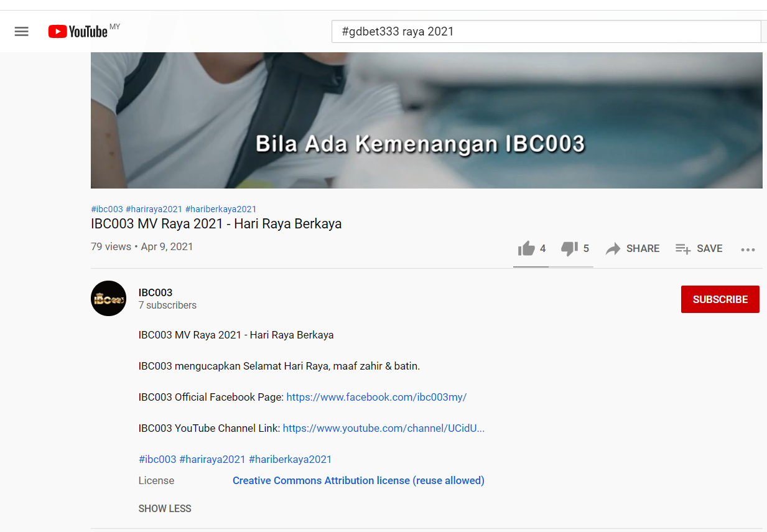Click the 'License' label
767x532 pixels.
pos(156,480)
